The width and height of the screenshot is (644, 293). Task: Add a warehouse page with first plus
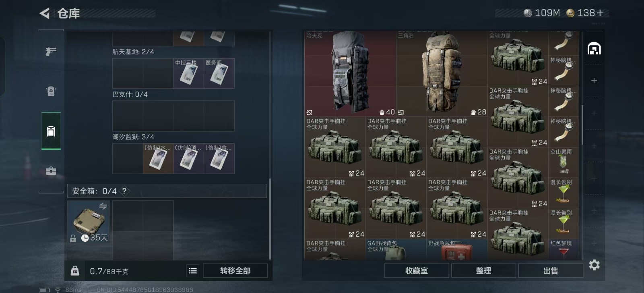(594, 81)
